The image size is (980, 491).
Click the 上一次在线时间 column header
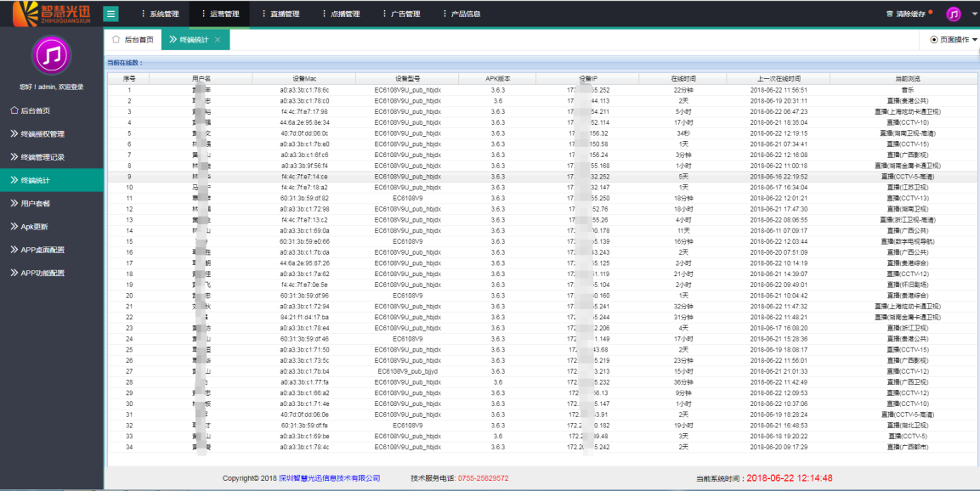[x=778, y=79]
